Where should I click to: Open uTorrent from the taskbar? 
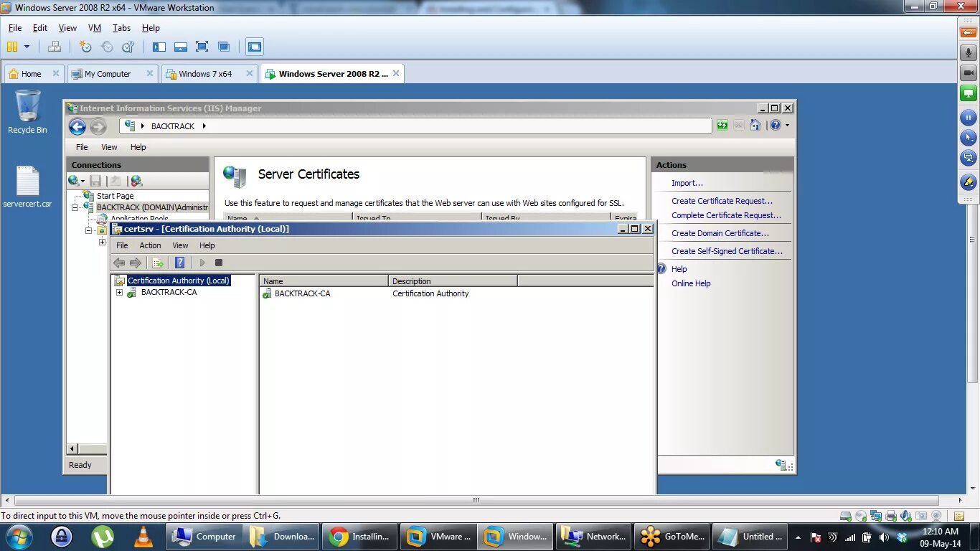tap(103, 537)
